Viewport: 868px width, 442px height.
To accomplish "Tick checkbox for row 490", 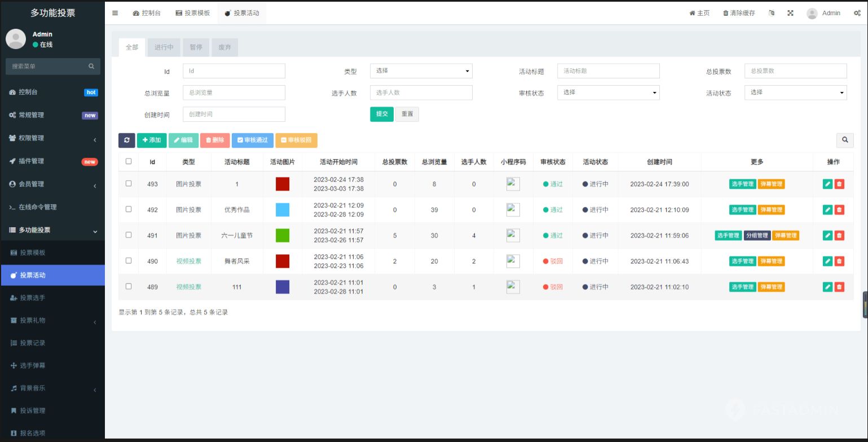I will [129, 260].
